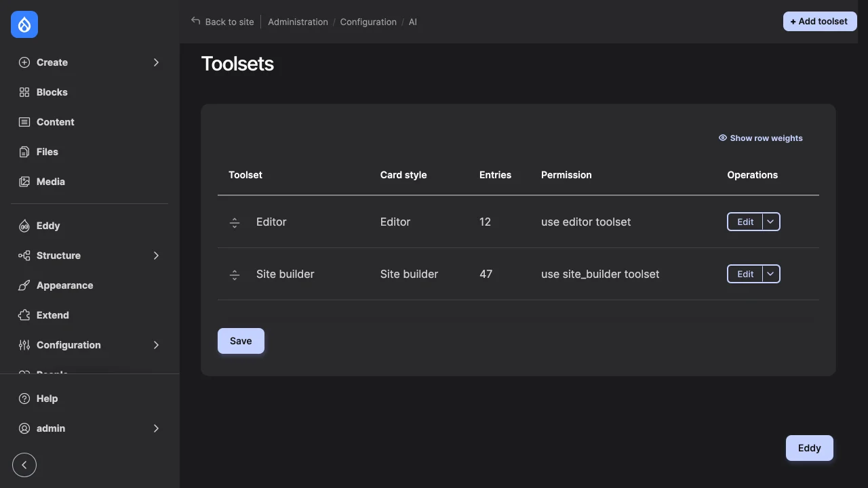This screenshot has height=488, width=868.
Task: Expand the Structure submenu chevron
Action: (x=156, y=256)
